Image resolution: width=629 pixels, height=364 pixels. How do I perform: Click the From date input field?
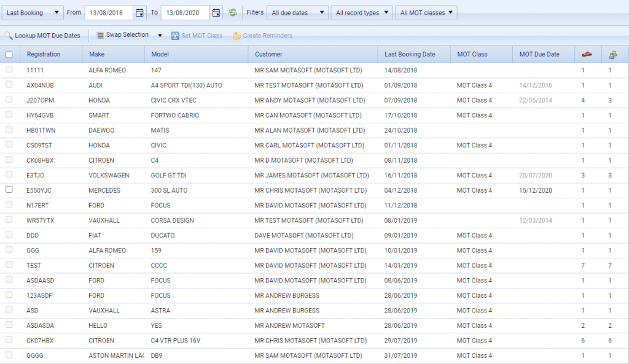pyautogui.click(x=109, y=13)
